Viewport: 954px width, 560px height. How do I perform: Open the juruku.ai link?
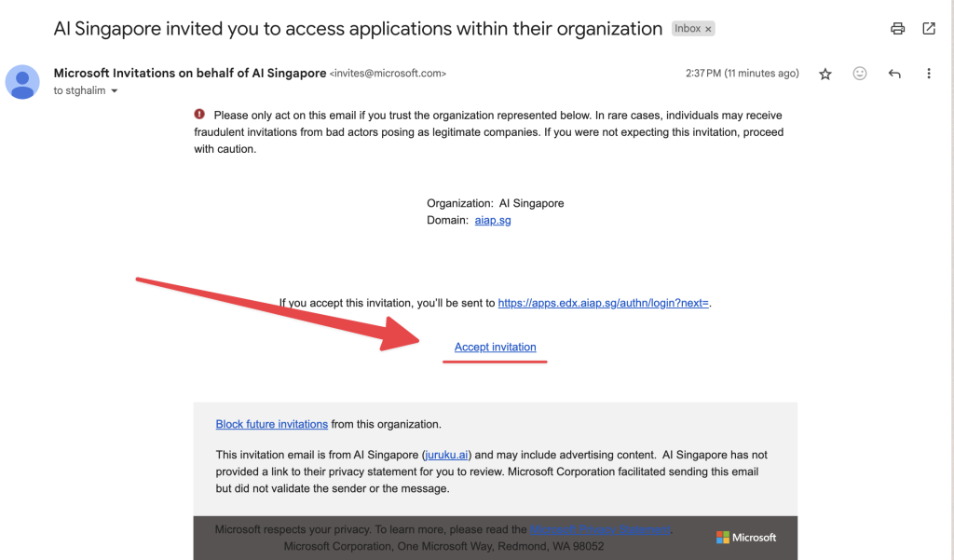pos(446,455)
